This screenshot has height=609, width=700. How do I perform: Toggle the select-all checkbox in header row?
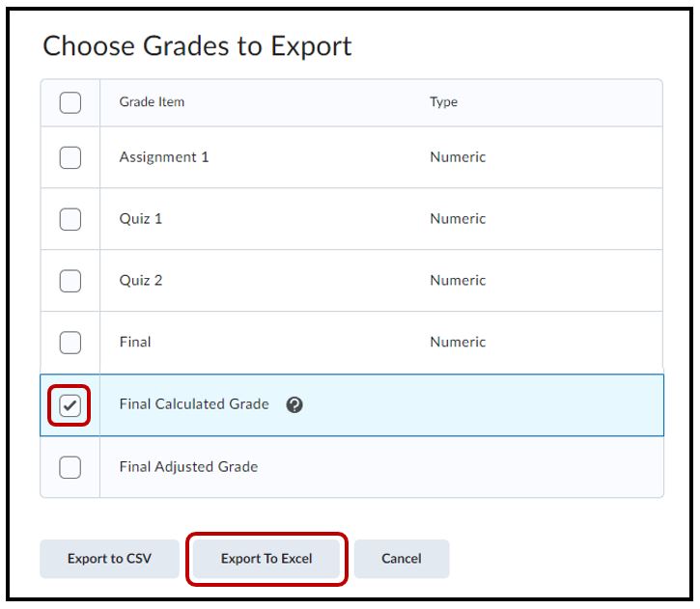pos(70,102)
